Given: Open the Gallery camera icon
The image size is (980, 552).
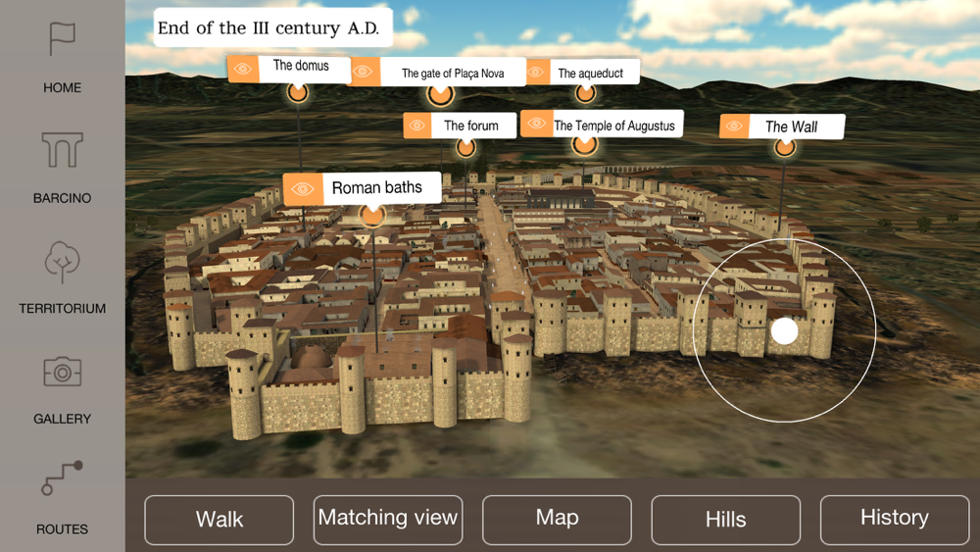Looking at the screenshot, I should (x=62, y=372).
